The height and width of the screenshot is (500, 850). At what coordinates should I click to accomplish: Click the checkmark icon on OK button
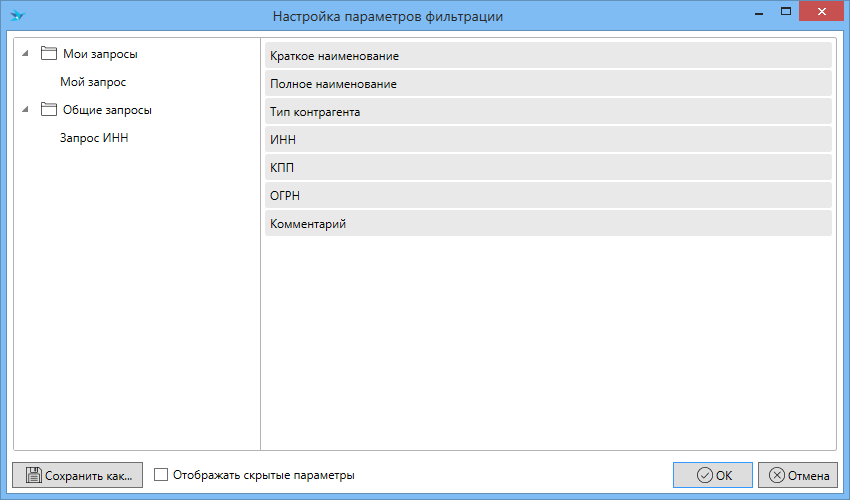[x=704, y=476]
